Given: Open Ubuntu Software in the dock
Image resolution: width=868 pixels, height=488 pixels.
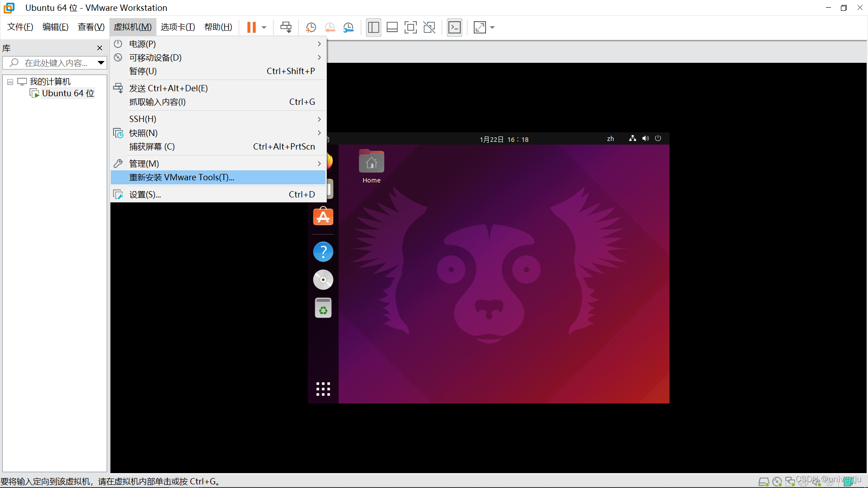Looking at the screenshot, I should pyautogui.click(x=323, y=216).
